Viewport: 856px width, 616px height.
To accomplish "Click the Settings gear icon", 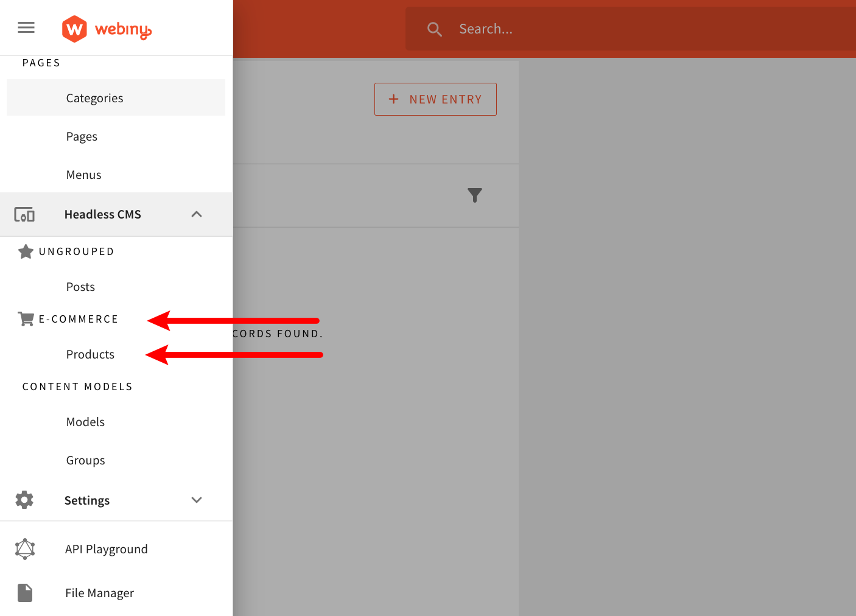I will [x=24, y=500].
